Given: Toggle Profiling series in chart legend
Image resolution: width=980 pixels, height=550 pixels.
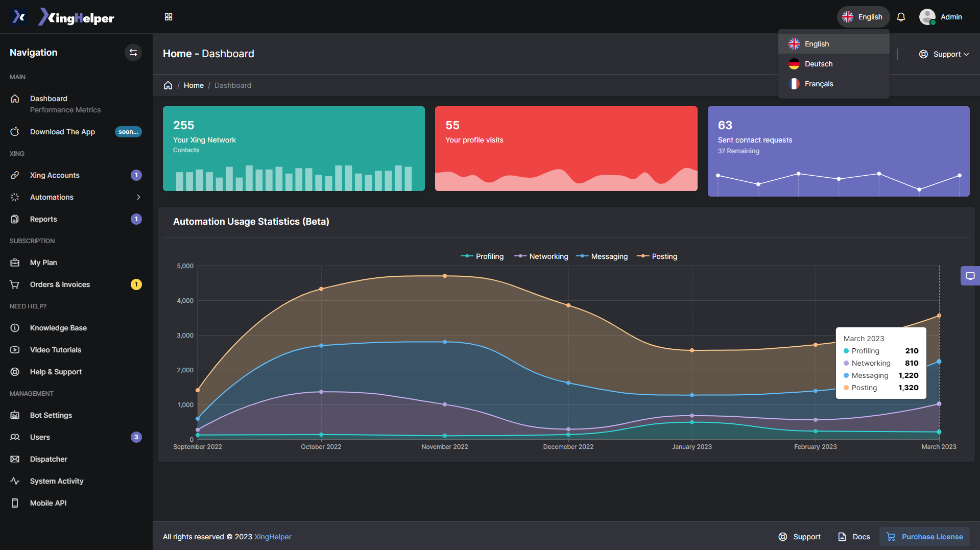Looking at the screenshot, I should click(x=482, y=256).
